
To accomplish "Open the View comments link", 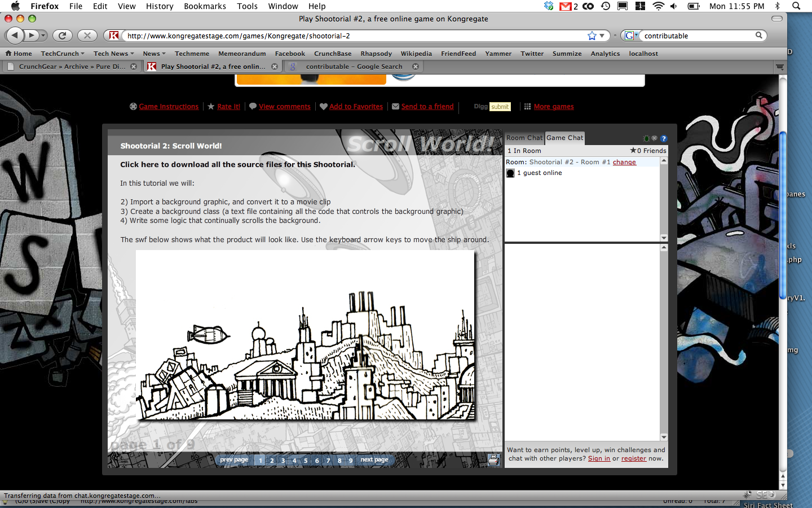I will click(x=285, y=107).
